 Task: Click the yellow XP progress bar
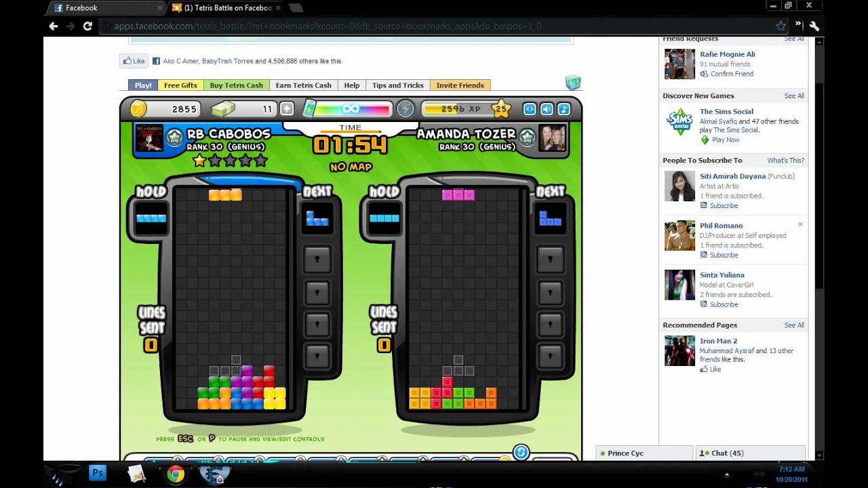click(x=458, y=108)
